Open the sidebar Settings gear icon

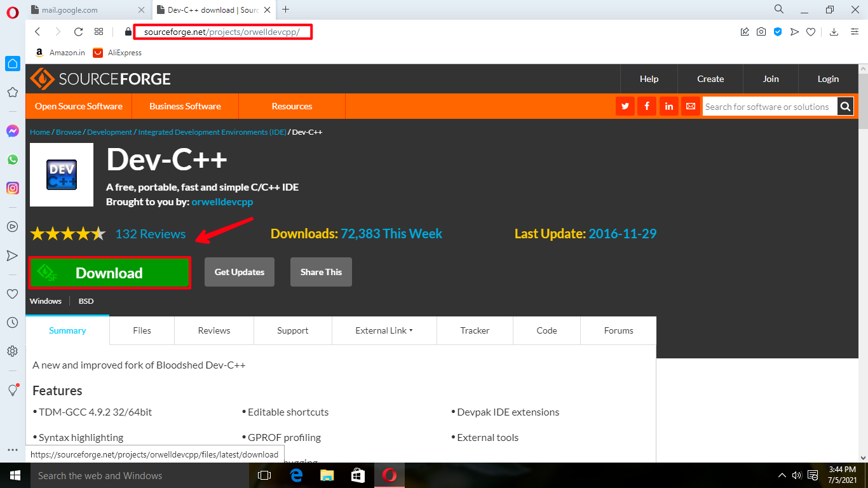(x=13, y=351)
